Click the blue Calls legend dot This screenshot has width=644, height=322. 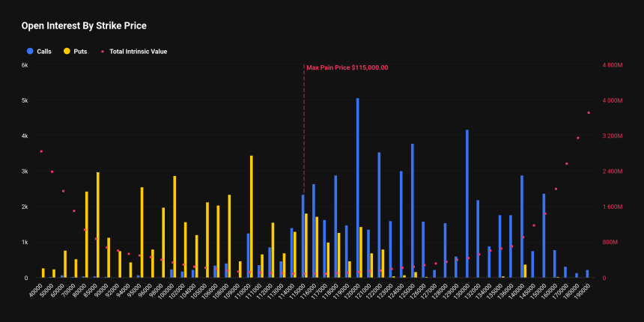coord(29,52)
